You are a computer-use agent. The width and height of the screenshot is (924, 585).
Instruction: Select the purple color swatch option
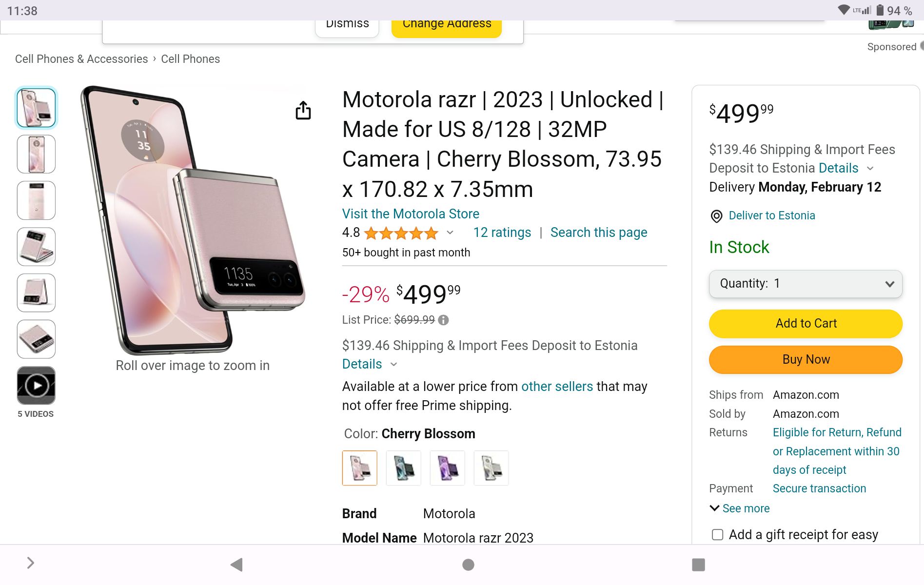click(x=447, y=468)
